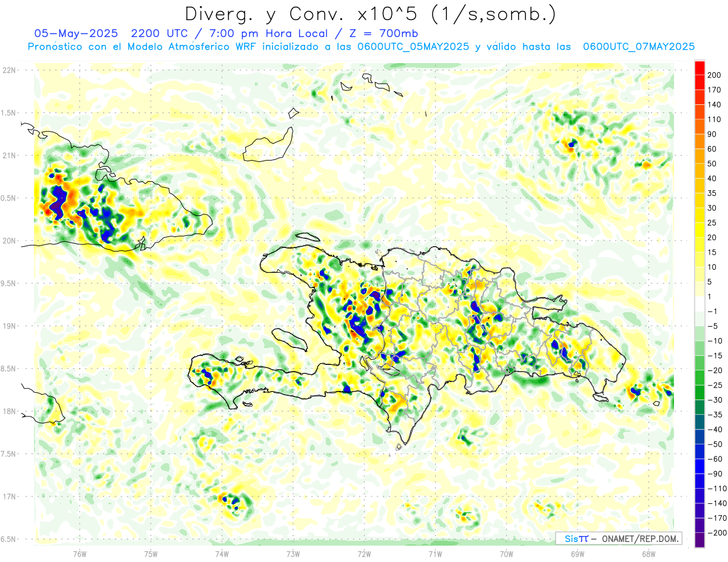This screenshot has height=562, width=728.
Task: Click the '0.5N' latitude label
Action: tap(8, 198)
